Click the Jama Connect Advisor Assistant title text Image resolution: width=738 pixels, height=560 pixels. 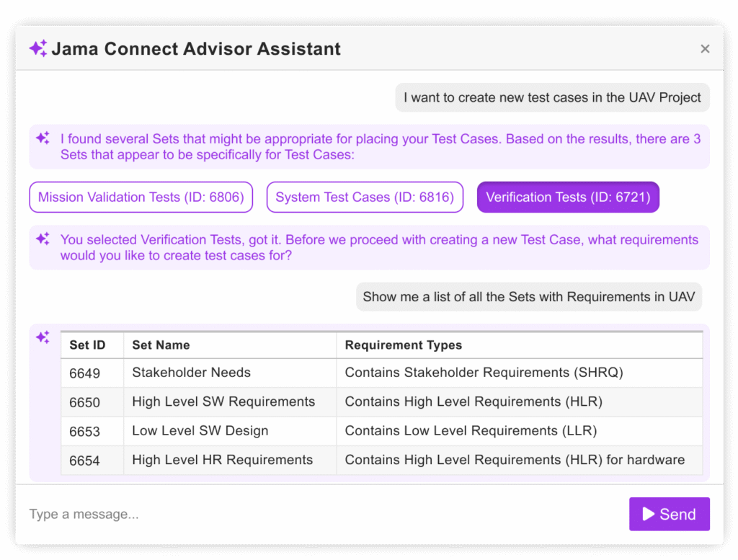click(x=196, y=48)
